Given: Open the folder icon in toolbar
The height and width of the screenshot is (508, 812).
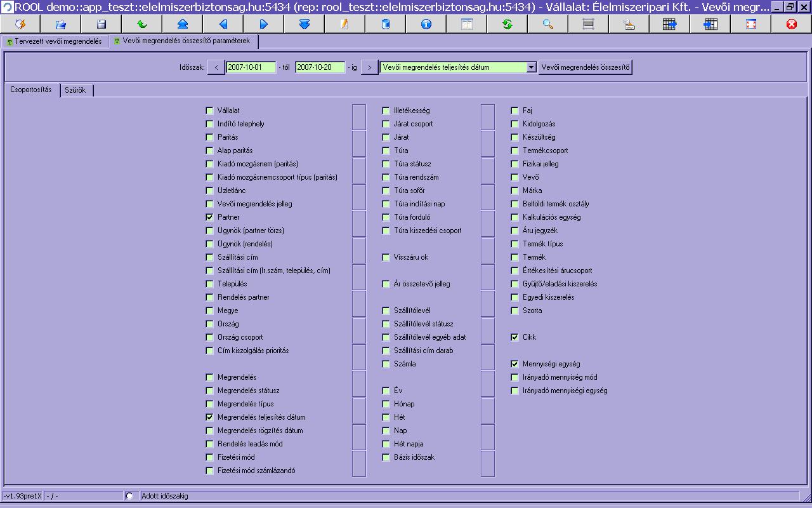Looking at the screenshot, I should [61, 24].
